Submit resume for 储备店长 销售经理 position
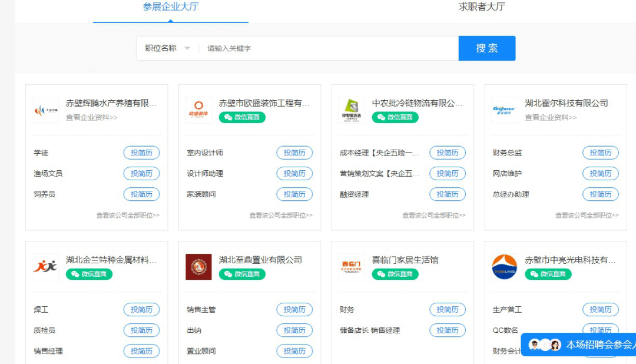 tap(448, 330)
